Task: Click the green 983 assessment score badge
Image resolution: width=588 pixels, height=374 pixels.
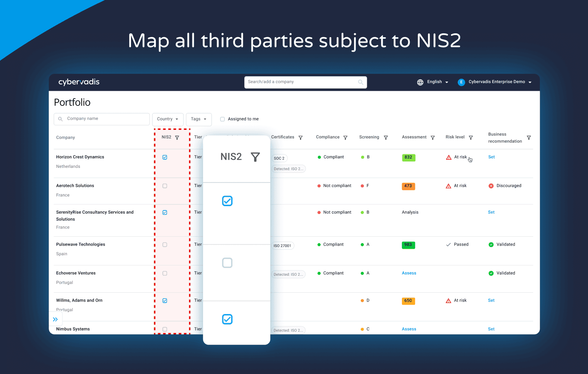Action: (408, 245)
